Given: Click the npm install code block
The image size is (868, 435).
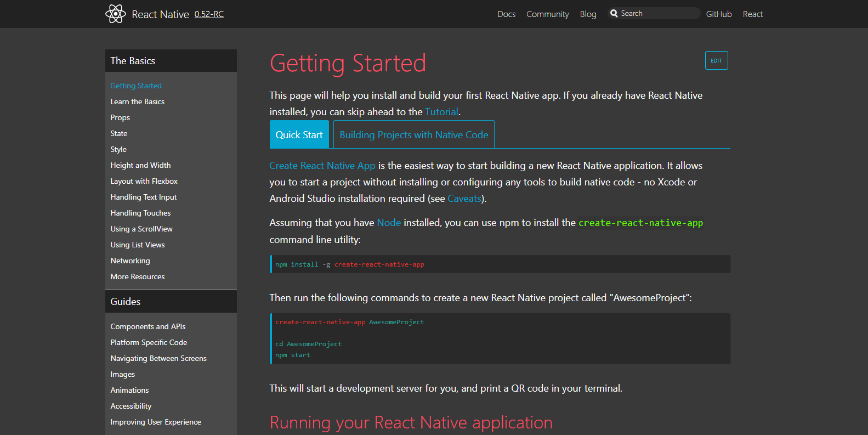Looking at the screenshot, I should click(x=500, y=264).
